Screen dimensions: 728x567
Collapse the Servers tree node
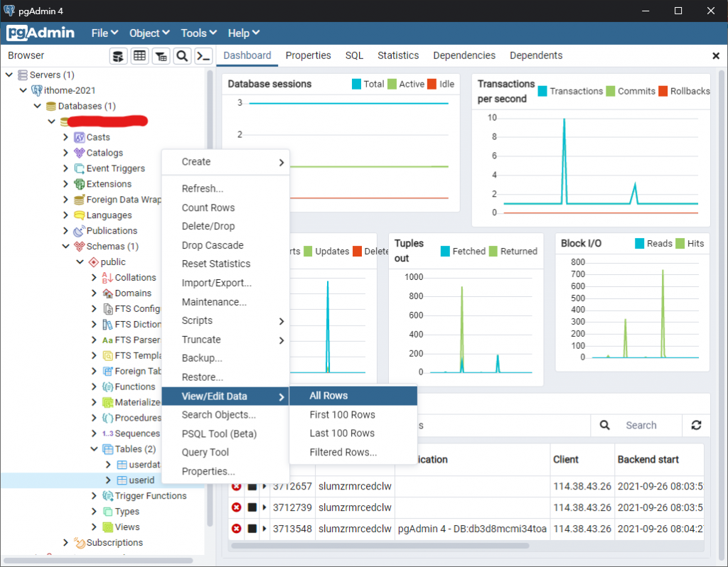tap(9, 75)
